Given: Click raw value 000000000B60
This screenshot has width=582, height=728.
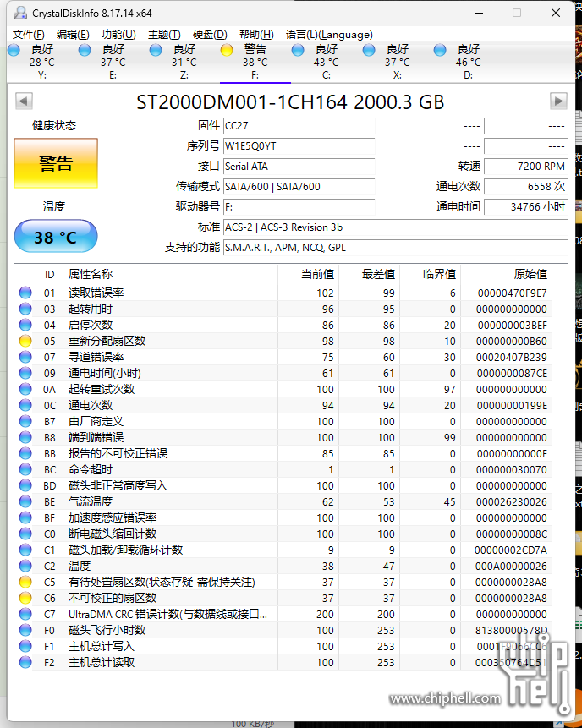Looking at the screenshot, I should 512,342.
